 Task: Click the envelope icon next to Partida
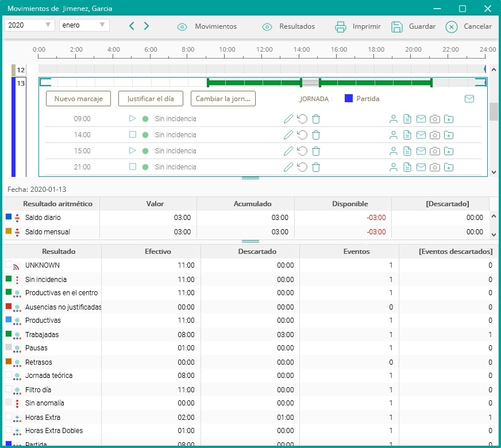469,99
